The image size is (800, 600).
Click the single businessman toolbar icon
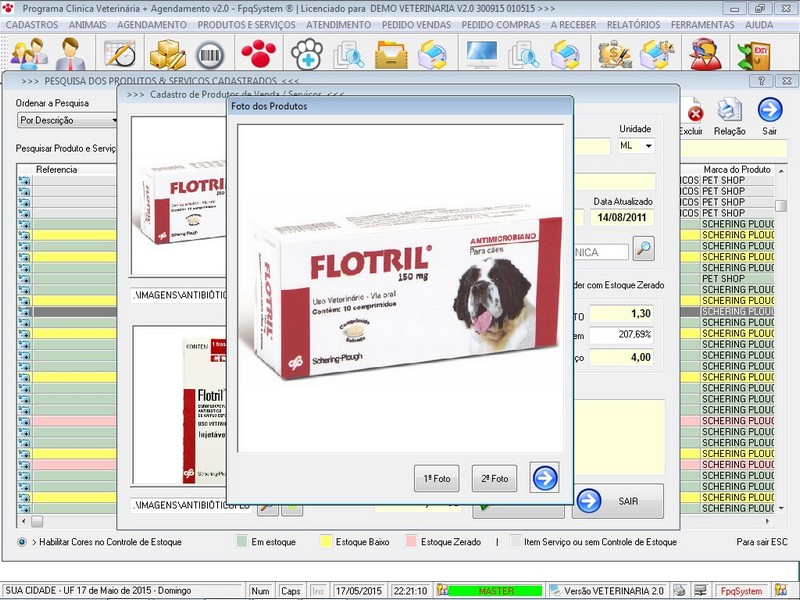pyautogui.click(x=70, y=53)
